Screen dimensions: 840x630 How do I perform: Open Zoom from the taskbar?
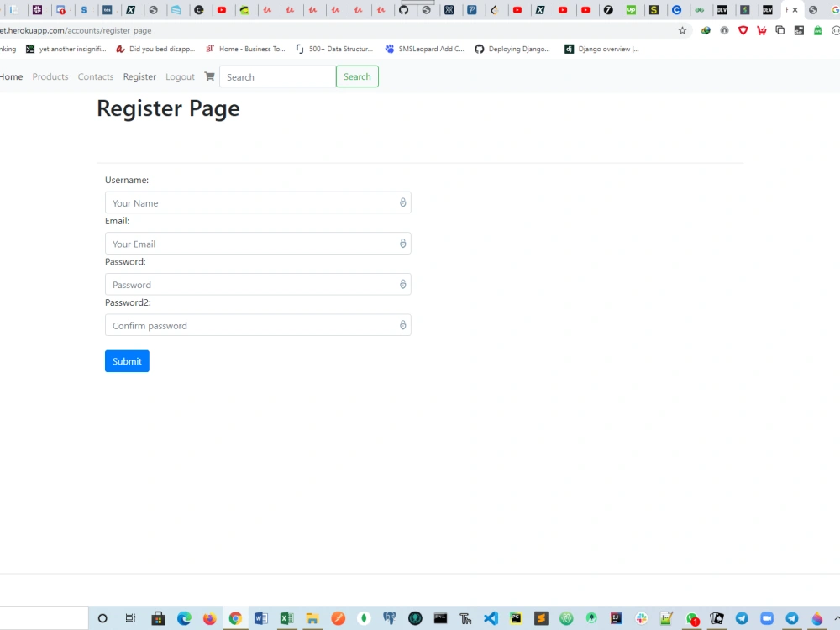767,618
